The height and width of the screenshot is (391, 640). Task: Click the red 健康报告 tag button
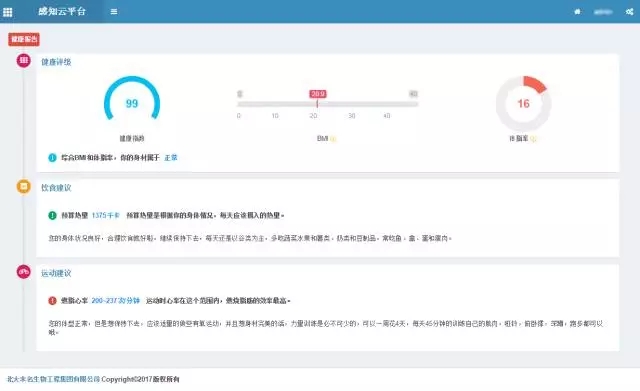point(24,39)
